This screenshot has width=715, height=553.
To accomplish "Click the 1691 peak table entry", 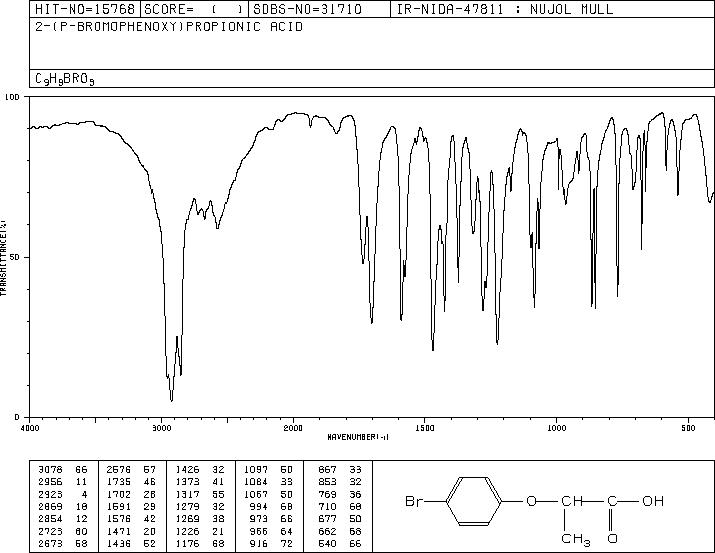I will (x=119, y=506).
